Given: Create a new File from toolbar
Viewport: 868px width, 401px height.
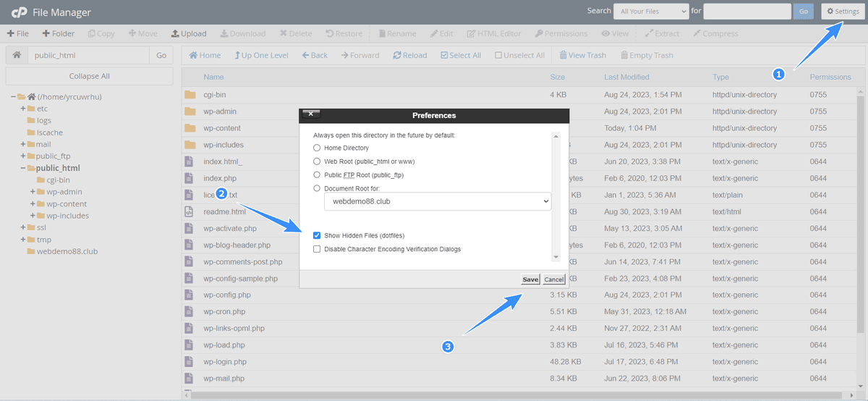Looking at the screenshot, I should [x=18, y=33].
